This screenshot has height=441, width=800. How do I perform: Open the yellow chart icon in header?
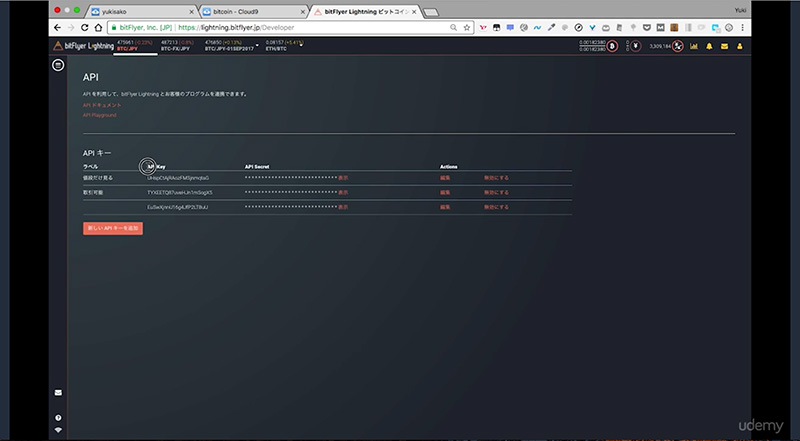point(694,46)
